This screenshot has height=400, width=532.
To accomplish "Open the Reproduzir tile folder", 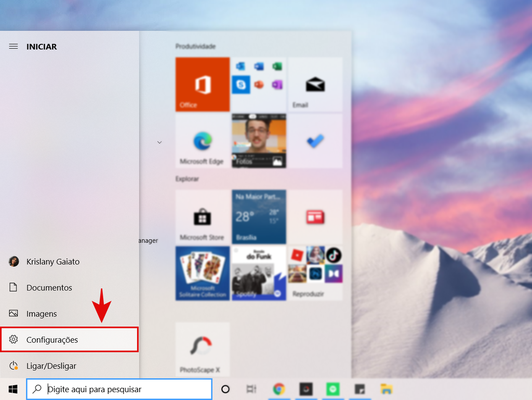I will click(315, 274).
